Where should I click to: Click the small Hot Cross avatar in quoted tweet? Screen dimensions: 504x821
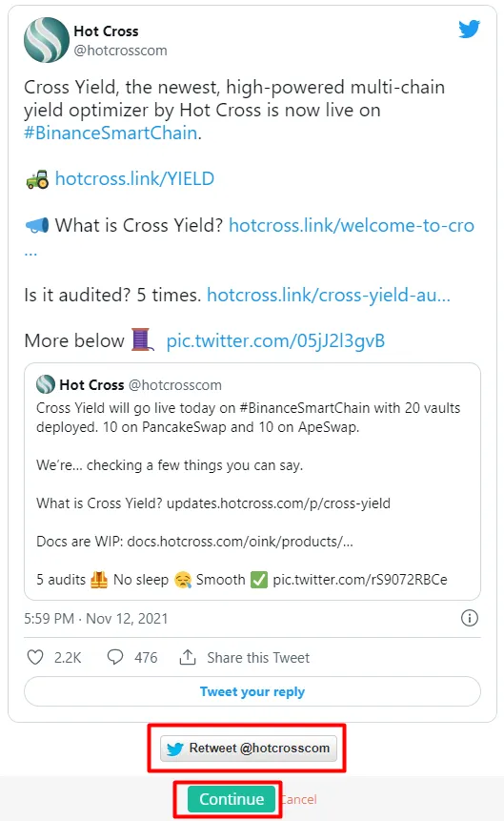46,384
